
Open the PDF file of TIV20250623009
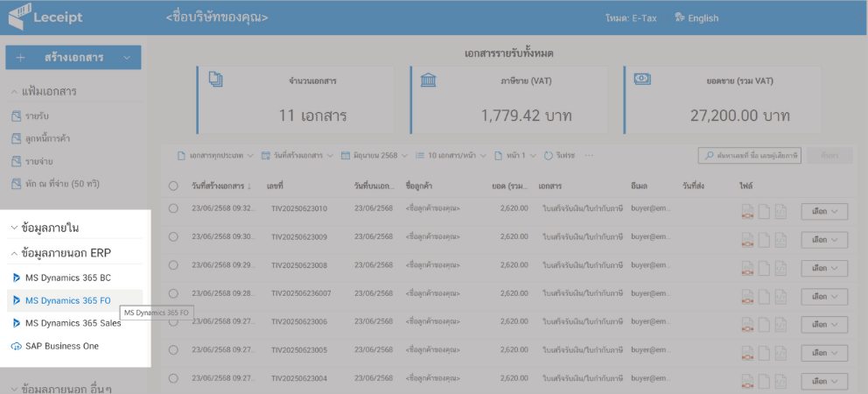(x=748, y=240)
